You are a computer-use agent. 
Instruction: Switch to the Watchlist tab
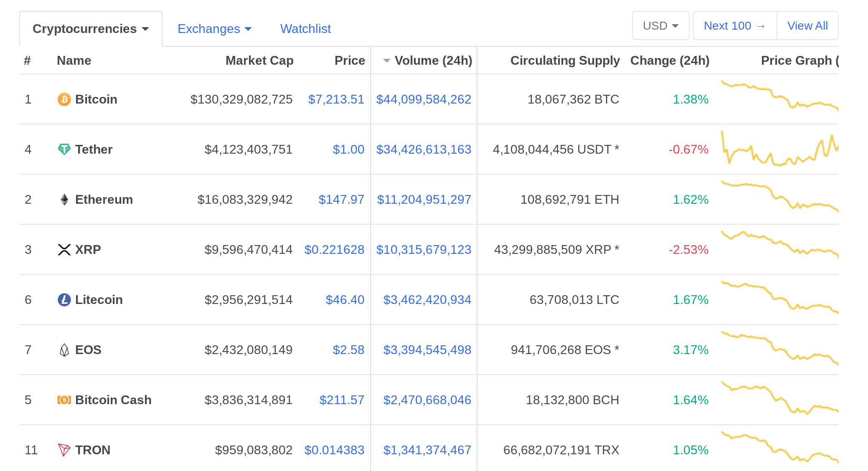click(x=305, y=29)
